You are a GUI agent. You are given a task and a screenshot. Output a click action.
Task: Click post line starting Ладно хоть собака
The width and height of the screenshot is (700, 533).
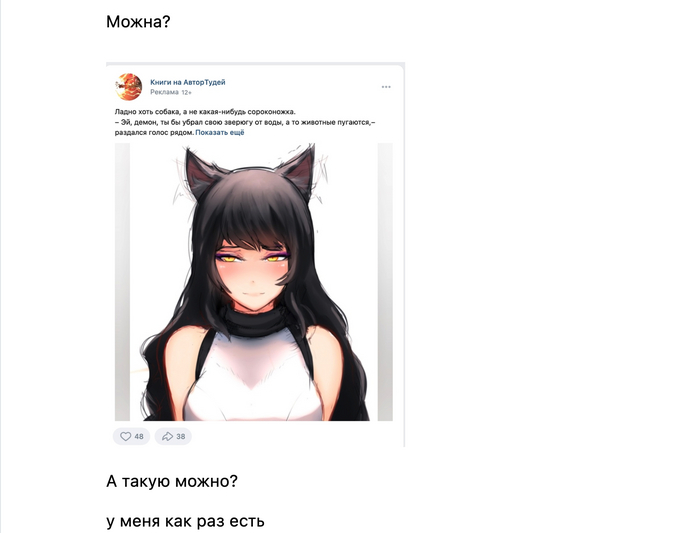tap(205, 112)
